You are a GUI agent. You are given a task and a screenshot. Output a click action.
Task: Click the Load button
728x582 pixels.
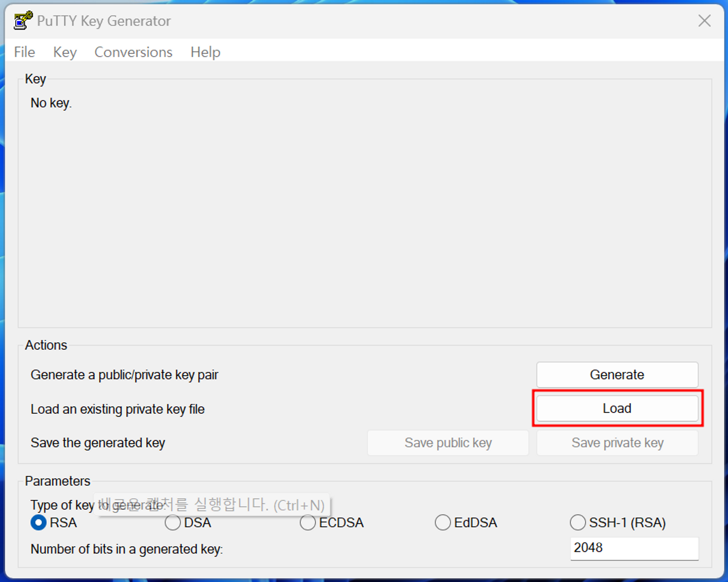pyautogui.click(x=617, y=408)
